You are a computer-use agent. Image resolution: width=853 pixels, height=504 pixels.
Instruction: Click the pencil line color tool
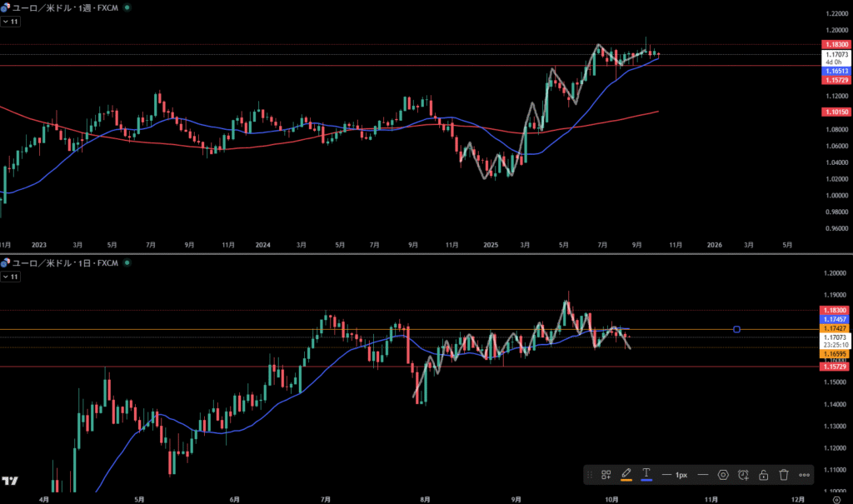pyautogui.click(x=626, y=475)
